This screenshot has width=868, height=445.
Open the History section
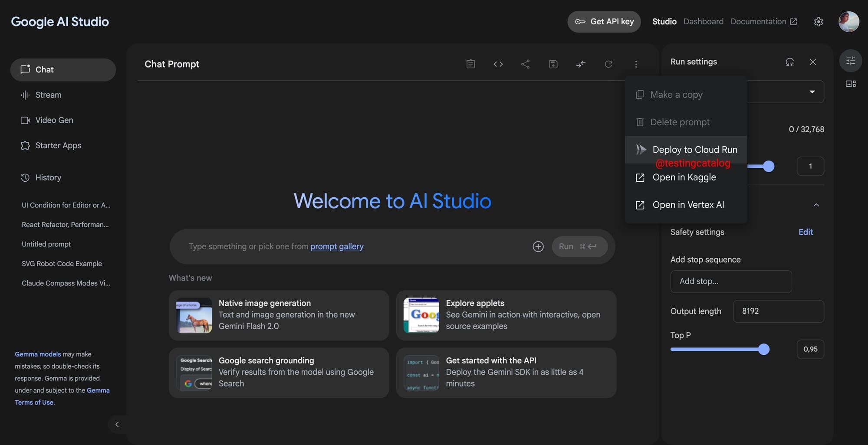tap(48, 177)
